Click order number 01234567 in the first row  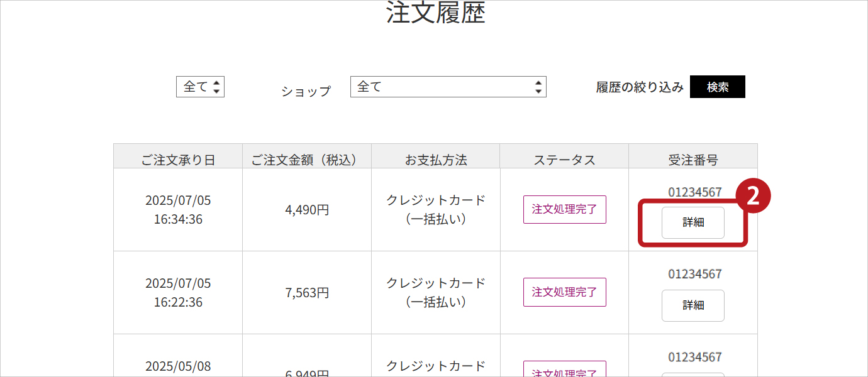coord(694,192)
